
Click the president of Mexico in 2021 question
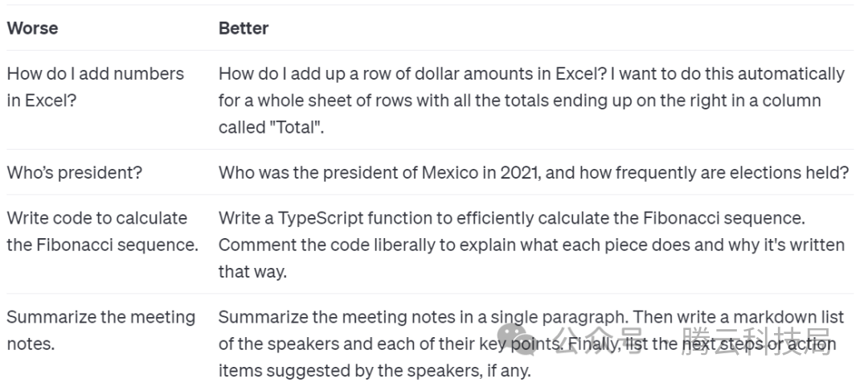[x=534, y=172]
